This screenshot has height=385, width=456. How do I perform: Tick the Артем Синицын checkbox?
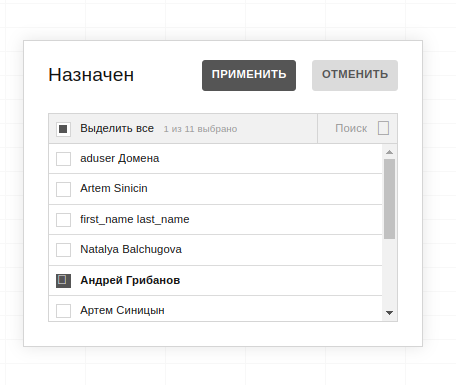[63, 311]
